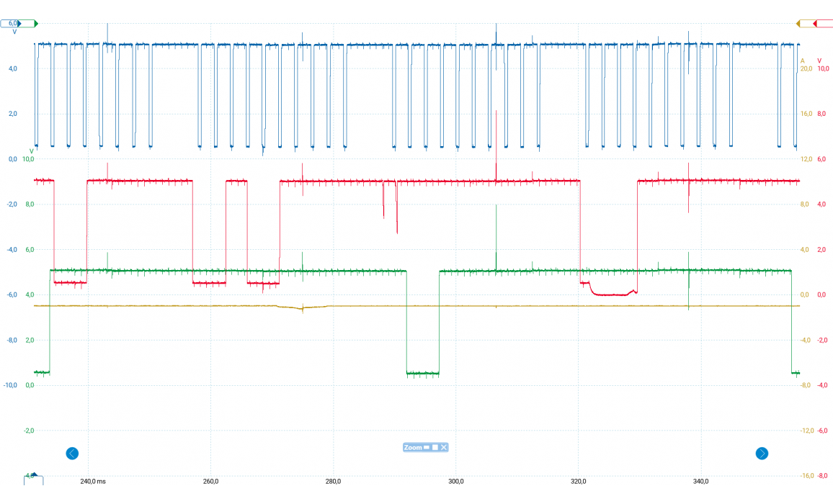Click the blue V unit label top-left
Viewport: 833px width, 504px height.
pyautogui.click(x=14, y=32)
